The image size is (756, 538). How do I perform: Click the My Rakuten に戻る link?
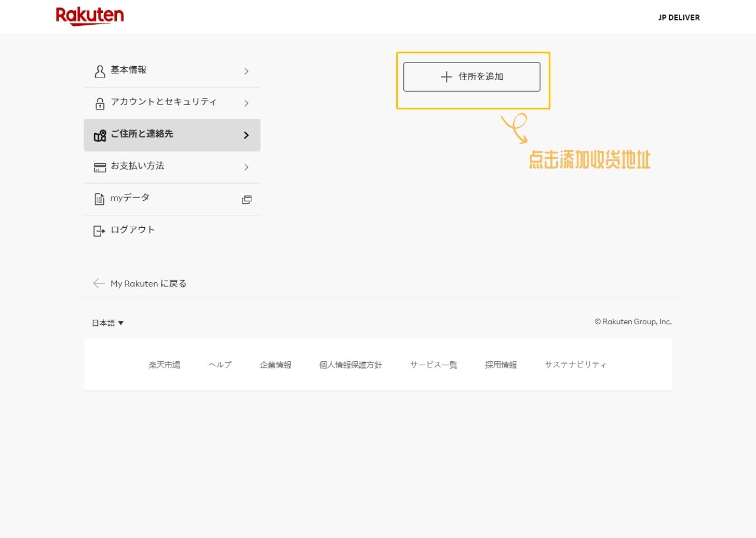(148, 283)
